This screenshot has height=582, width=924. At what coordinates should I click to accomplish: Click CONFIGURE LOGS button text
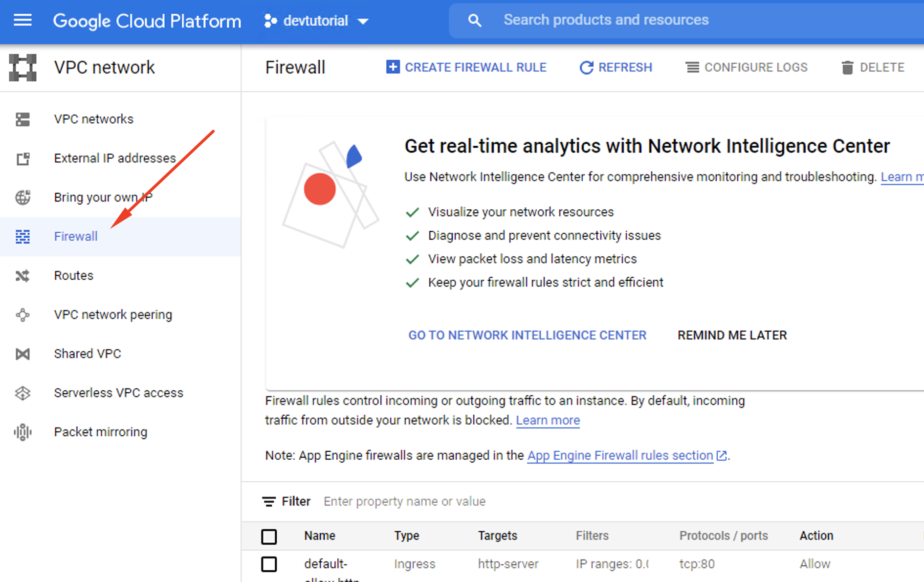point(756,67)
